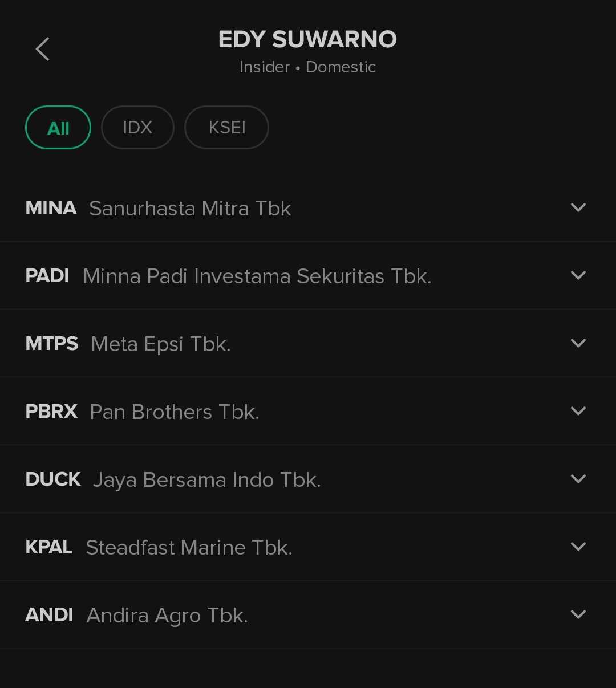Image resolution: width=616 pixels, height=688 pixels.
Task: Switch to the IDX filter
Action: pyautogui.click(x=137, y=128)
